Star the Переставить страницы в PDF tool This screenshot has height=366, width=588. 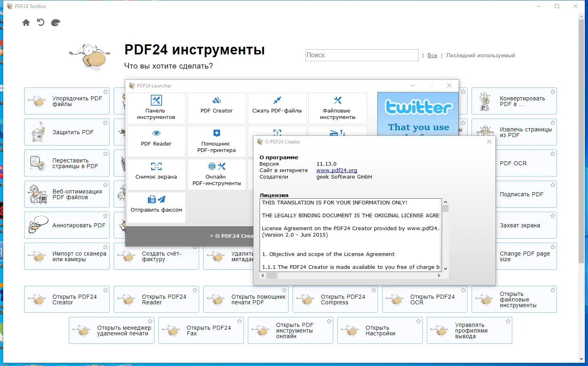[106, 154]
